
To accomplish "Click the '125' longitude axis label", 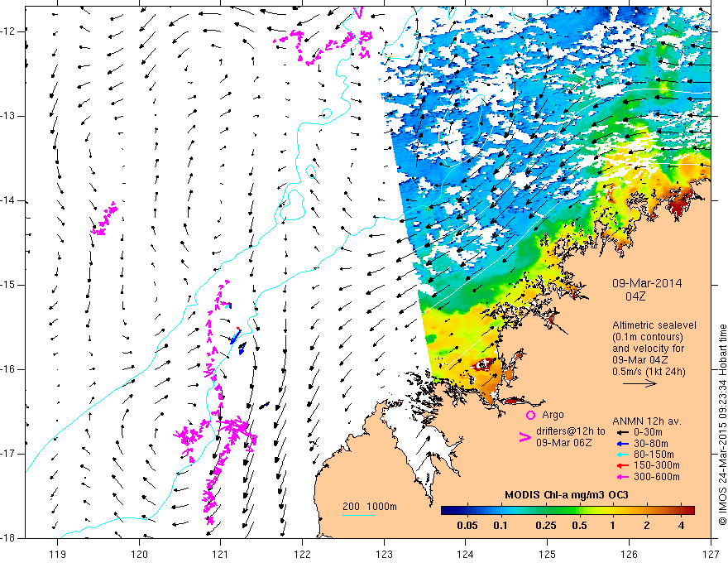I will (548, 554).
